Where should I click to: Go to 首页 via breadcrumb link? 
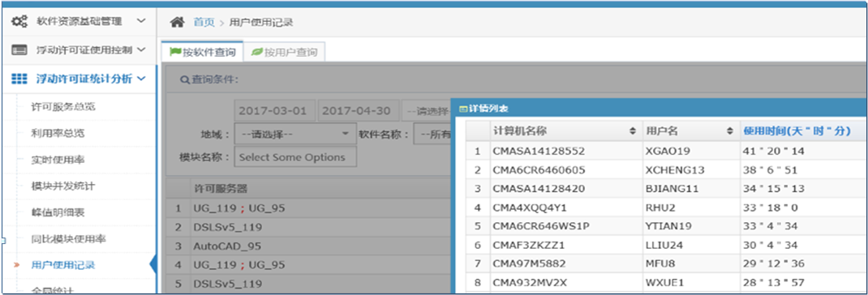click(203, 22)
